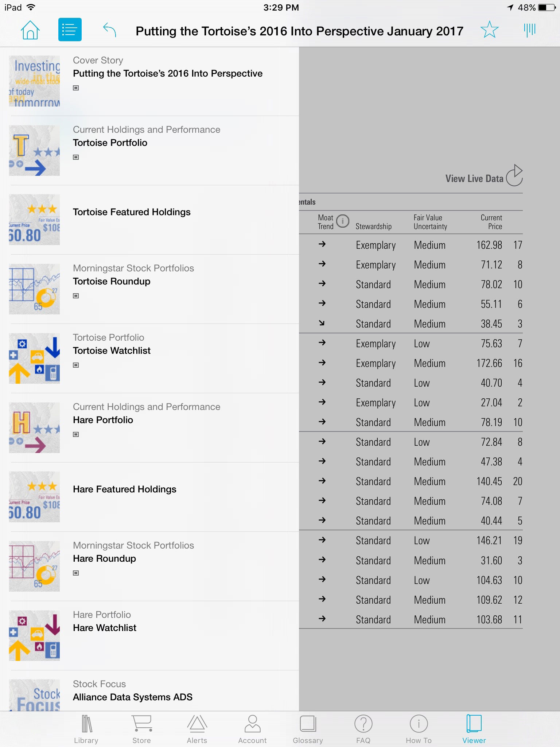The image size is (560, 747).
Task: Open the Hare Portfolio thumbnail
Action: [x=34, y=427]
